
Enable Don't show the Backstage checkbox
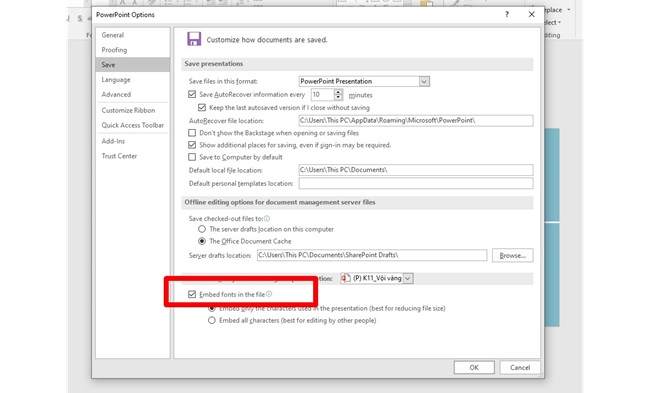(192, 133)
